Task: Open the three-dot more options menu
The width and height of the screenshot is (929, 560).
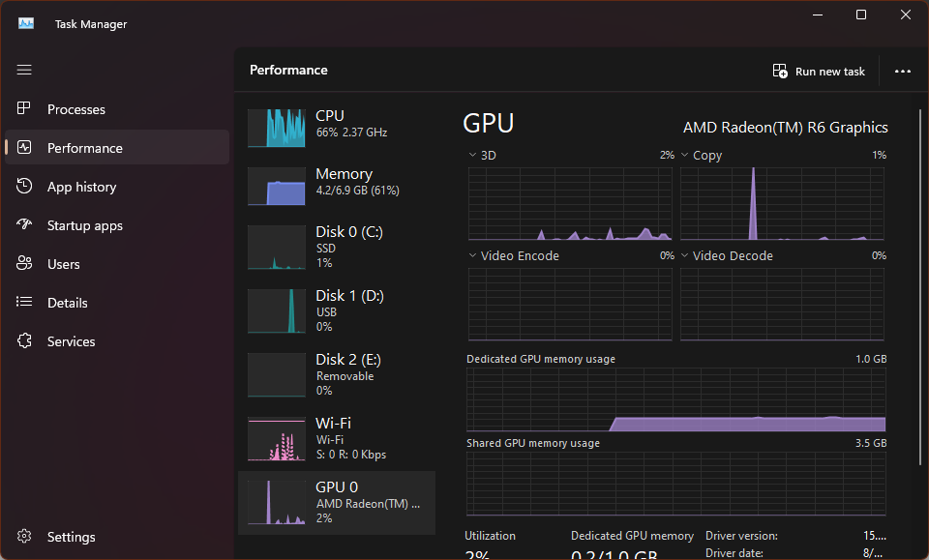Action: 902,71
